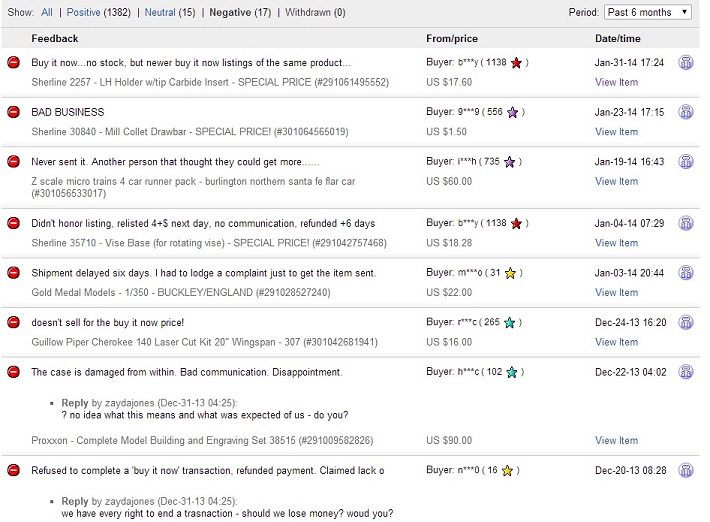
Task: Filter by Neutral feedback
Action: (x=160, y=12)
